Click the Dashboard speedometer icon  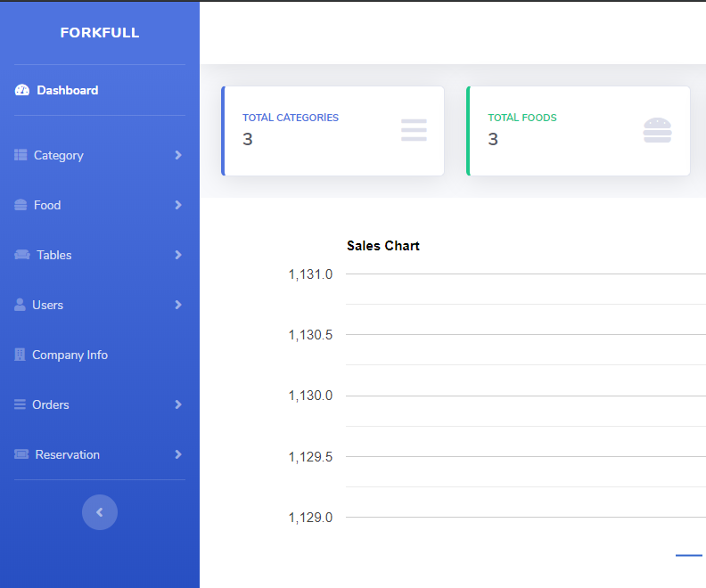22,90
